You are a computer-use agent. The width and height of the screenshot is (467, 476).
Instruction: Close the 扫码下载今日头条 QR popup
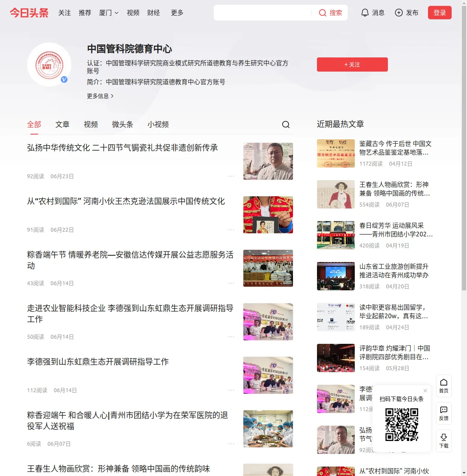(425, 390)
